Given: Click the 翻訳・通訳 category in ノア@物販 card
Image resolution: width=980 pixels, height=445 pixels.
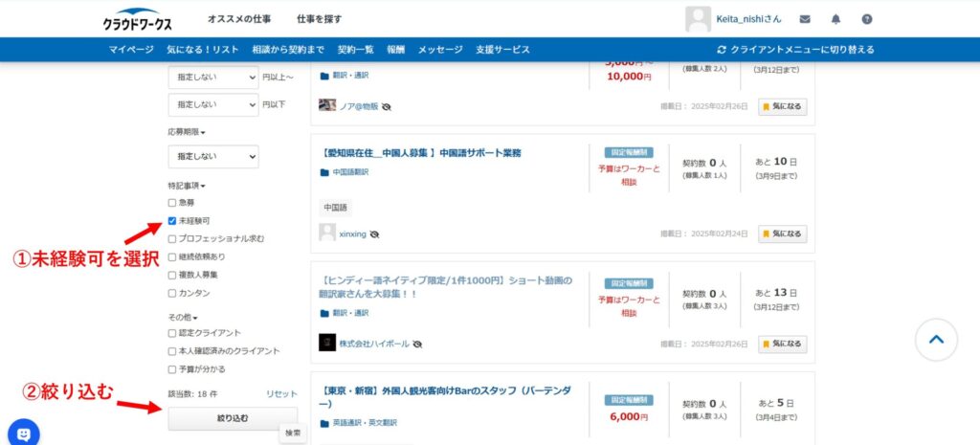Looking at the screenshot, I should (x=350, y=75).
